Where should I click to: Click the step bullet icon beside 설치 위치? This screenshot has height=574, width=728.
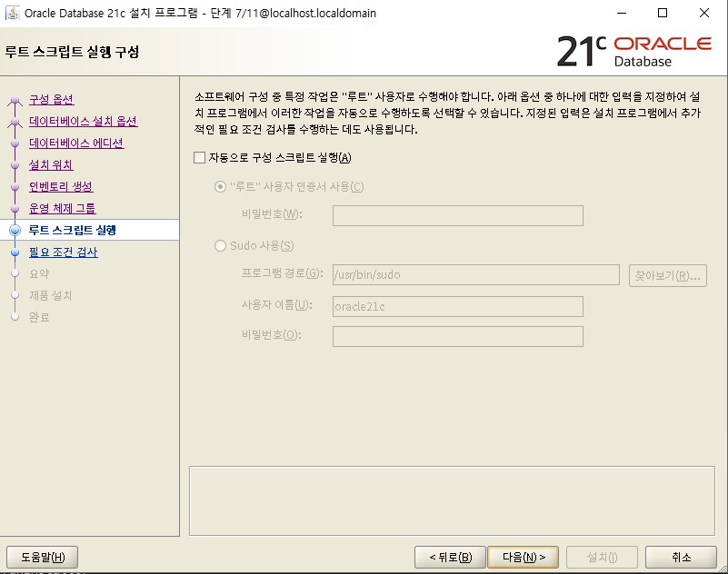[x=15, y=165]
